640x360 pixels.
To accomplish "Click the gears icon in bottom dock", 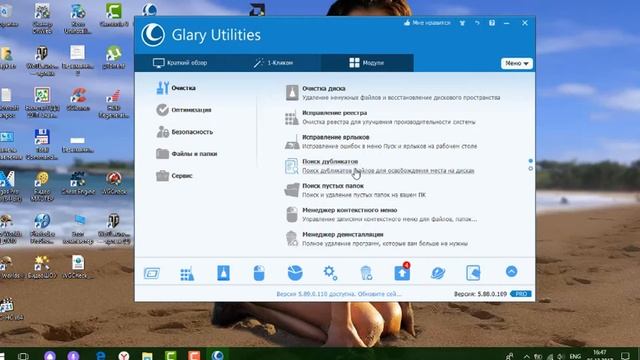I will 330,273.
